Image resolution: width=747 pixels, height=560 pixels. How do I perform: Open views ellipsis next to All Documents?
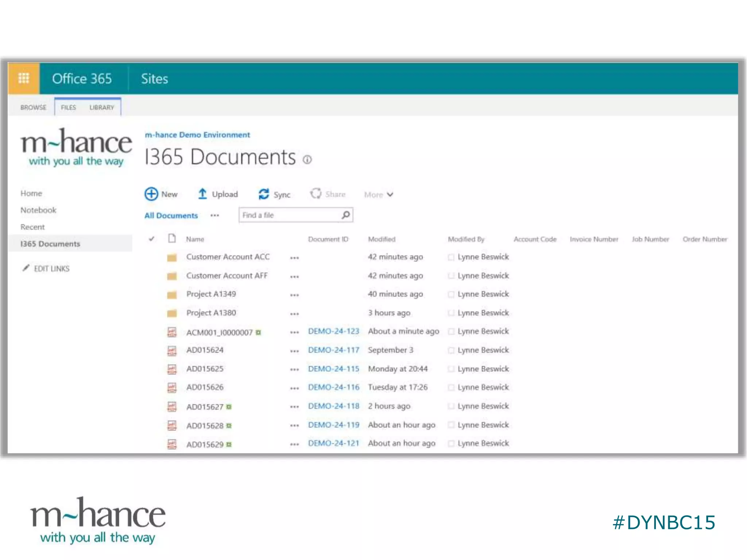(x=214, y=215)
